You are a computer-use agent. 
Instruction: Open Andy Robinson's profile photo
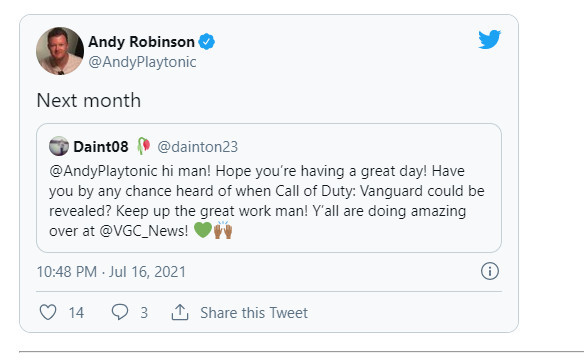pos(60,51)
